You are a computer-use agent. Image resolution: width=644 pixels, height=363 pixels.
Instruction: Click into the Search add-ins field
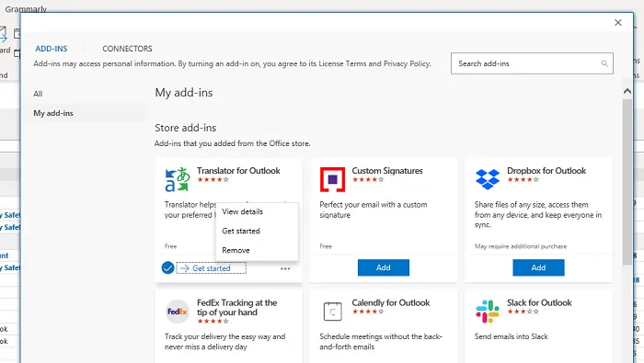[532, 63]
